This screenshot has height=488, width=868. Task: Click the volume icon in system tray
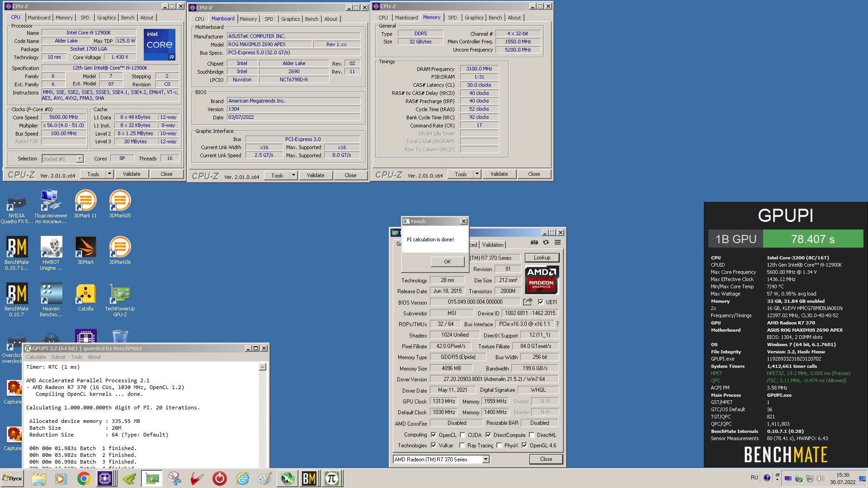(x=820, y=479)
